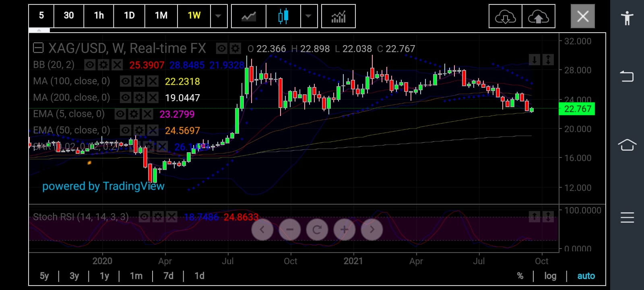Hide EMA (50, close, 0) with eye icon
The width and height of the screenshot is (644, 290).
(126, 130)
